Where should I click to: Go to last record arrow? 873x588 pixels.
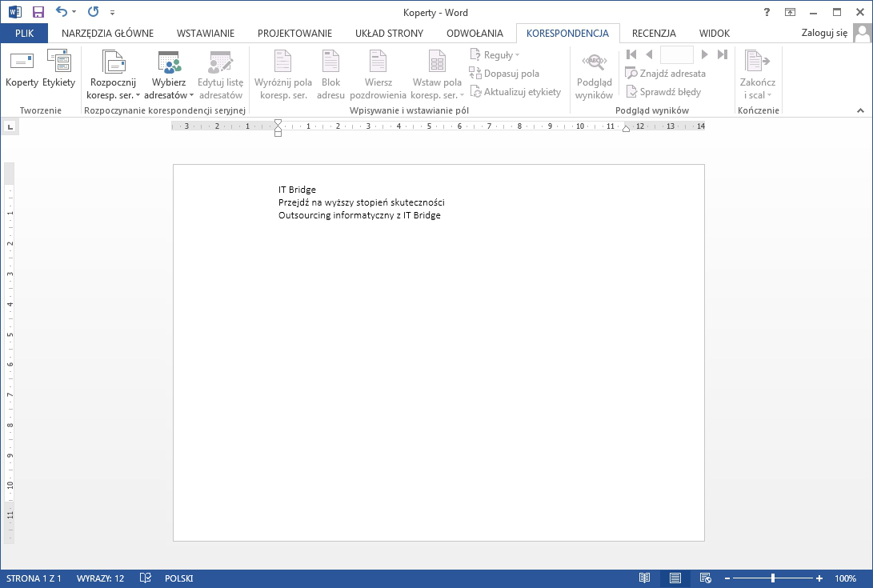(723, 54)
